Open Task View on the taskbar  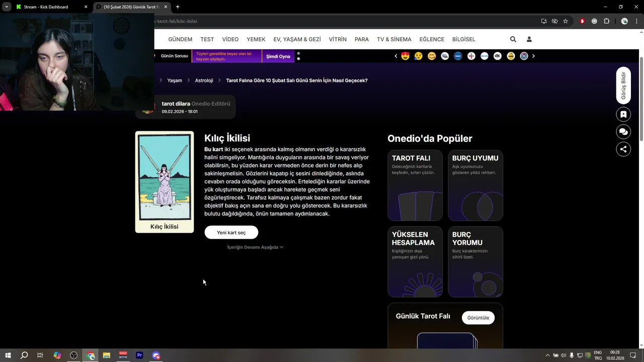click(40, 355)
